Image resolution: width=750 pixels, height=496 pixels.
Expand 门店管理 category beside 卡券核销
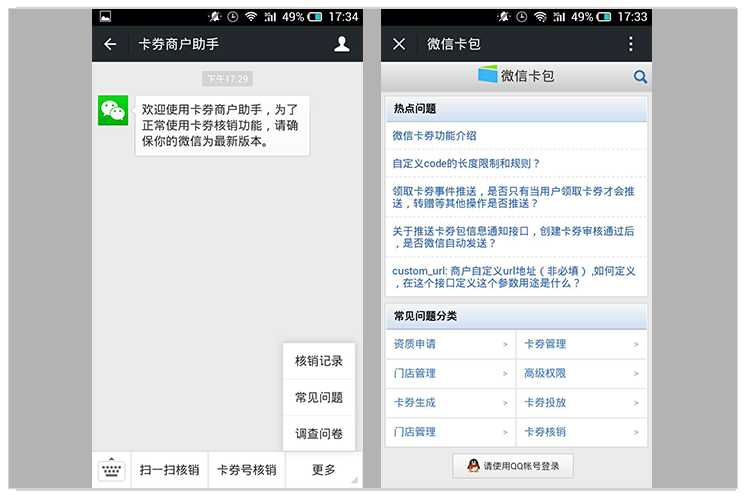451,432
